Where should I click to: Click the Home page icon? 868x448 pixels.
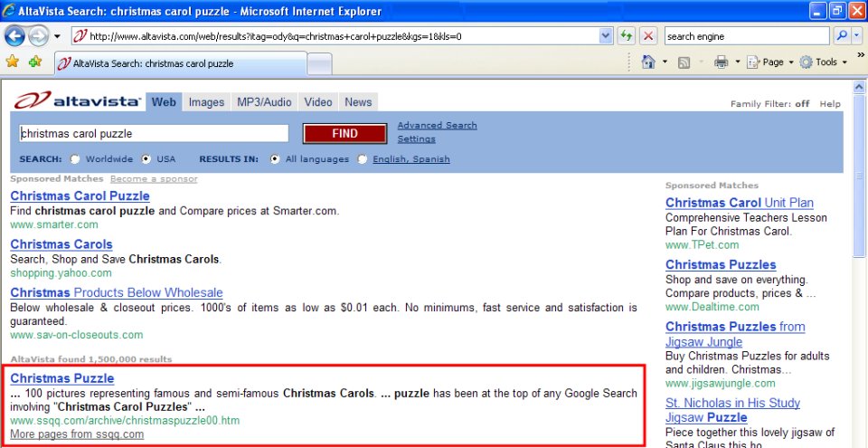(648, 62)
